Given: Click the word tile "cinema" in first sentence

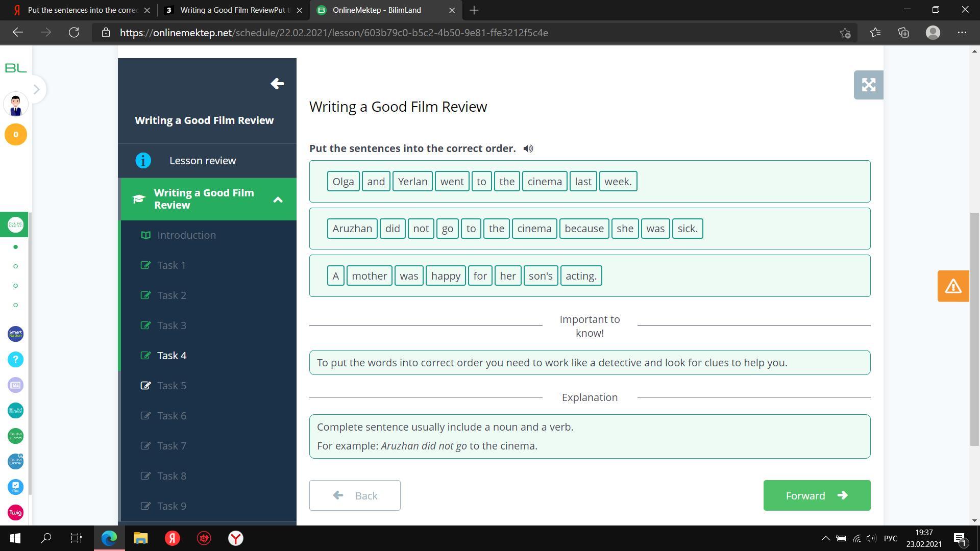Looking at the screenshot, I should pos(544,182).
